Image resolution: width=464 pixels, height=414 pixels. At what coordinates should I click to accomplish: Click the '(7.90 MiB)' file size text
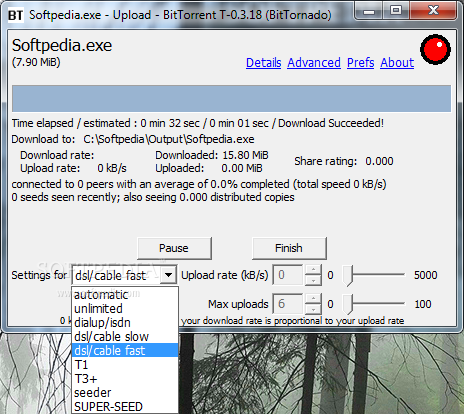(x=36, y=62)
